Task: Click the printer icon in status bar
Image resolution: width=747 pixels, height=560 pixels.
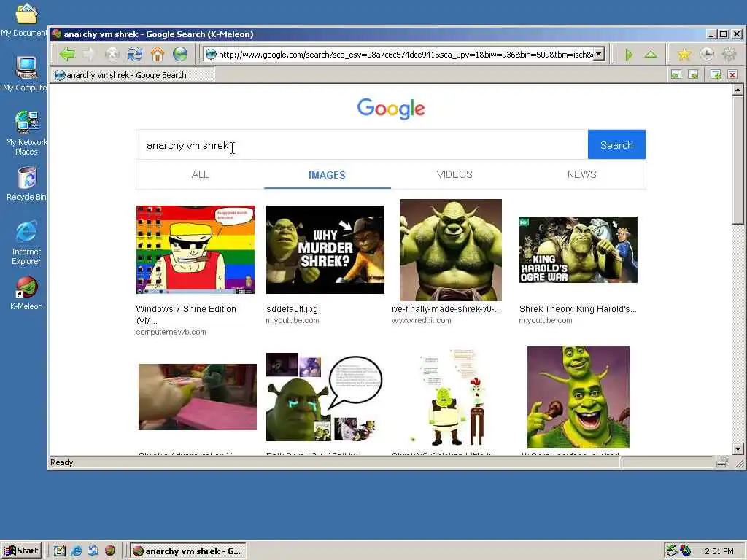Action: [x=721, y=462]
